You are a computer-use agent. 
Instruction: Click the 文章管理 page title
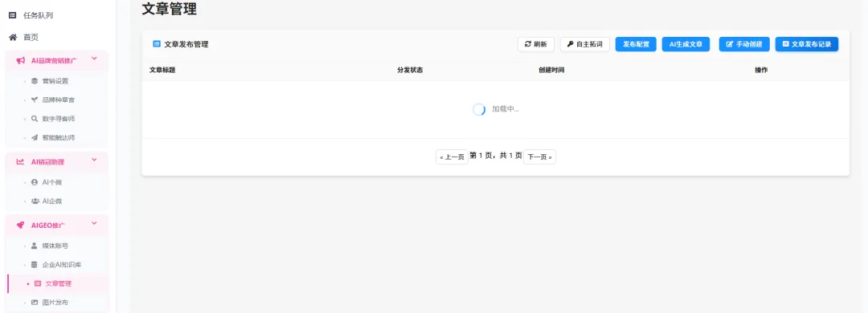170,9
